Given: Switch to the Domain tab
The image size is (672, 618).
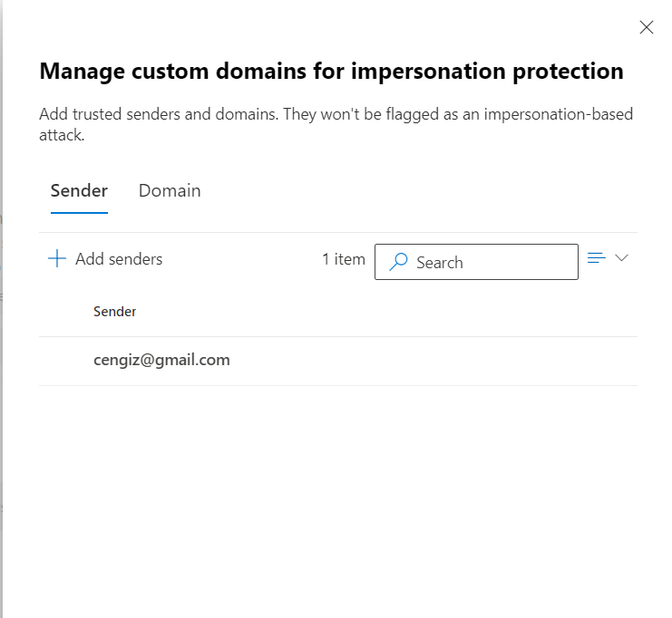Looking at the screenshot, I should click(x=170, y=191).
